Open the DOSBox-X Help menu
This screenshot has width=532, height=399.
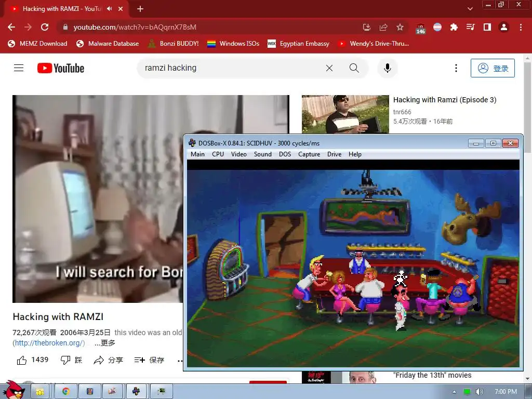tap(355, 154)
